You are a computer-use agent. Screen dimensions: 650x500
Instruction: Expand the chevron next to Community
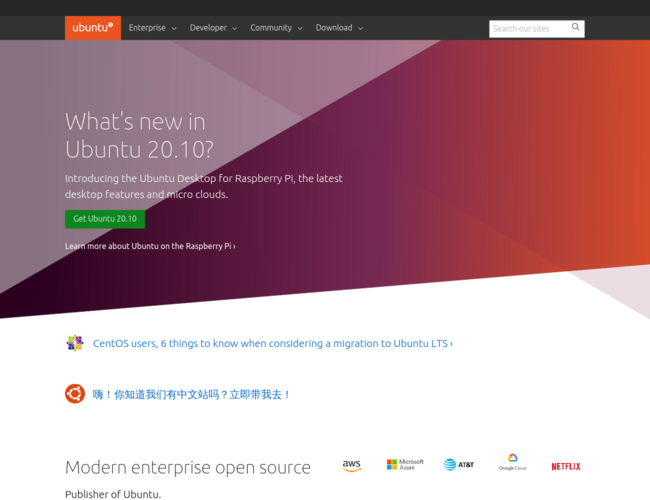point(300,29)
